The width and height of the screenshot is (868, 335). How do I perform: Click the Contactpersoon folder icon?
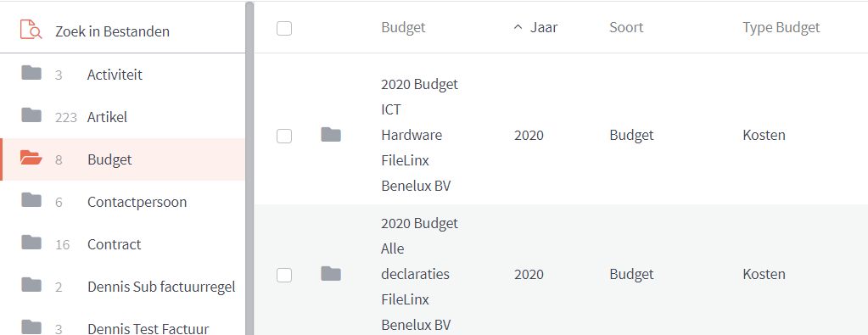pyautogui.click(x=31, y=200)
